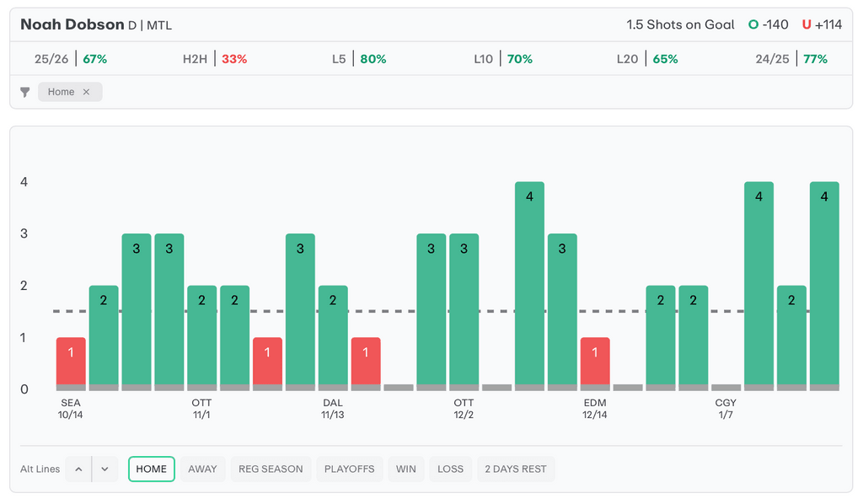The height and width of the screenshot is (504, 863).
Task: Click the red SEA 10/14 bar
Action: coord(71,362)
